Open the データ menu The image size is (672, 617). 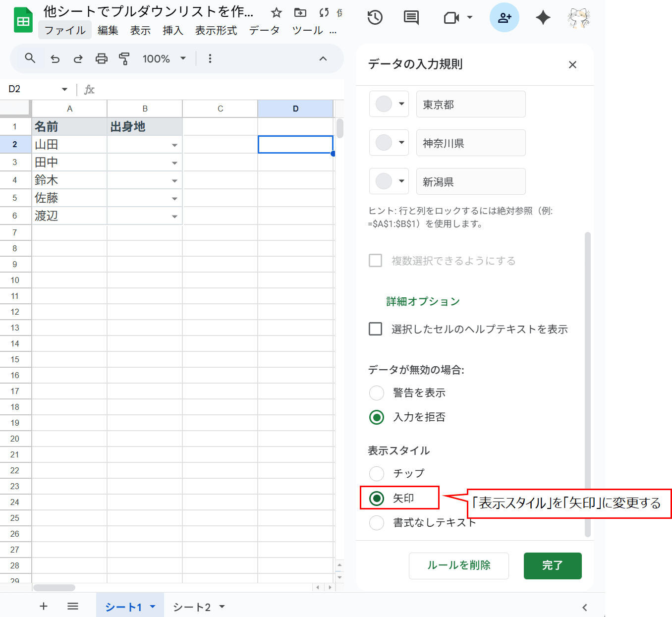265,30
